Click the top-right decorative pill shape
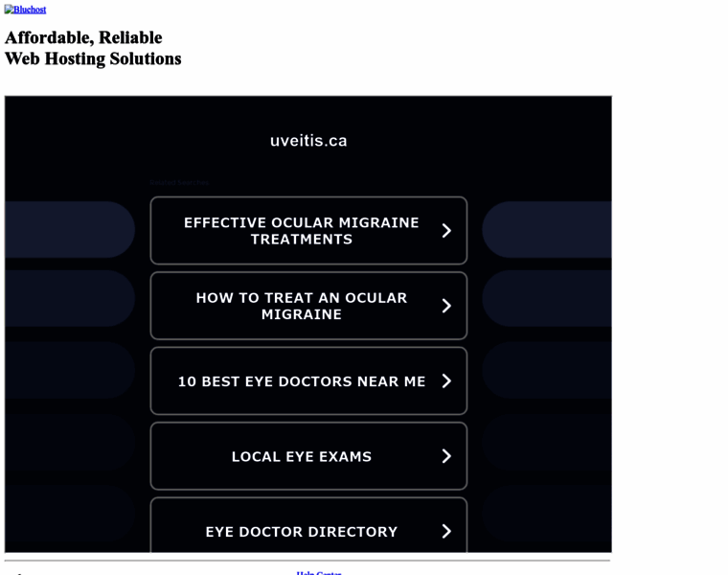Image resolution: width=728 pixels, height=575 pixels. click(547, 229)
